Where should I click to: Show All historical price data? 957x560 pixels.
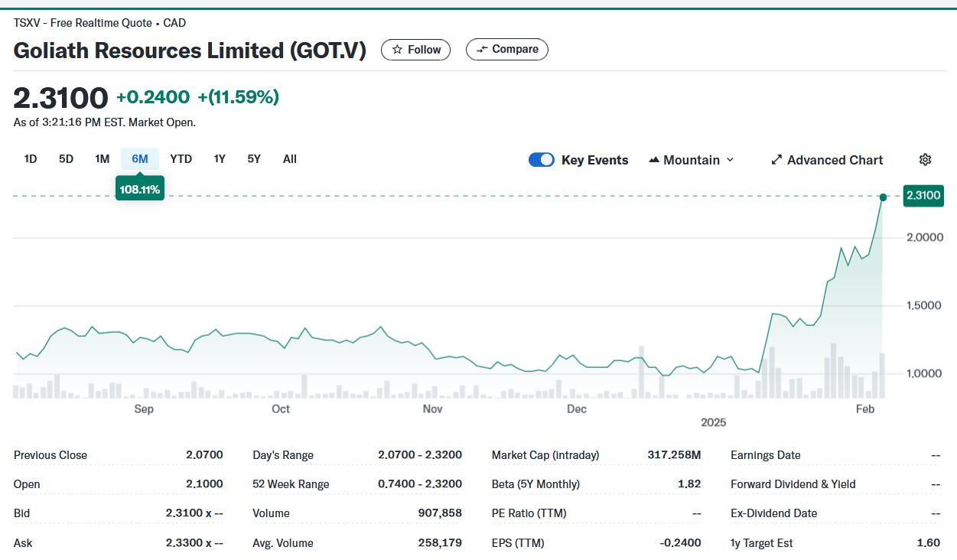point(290,159)
